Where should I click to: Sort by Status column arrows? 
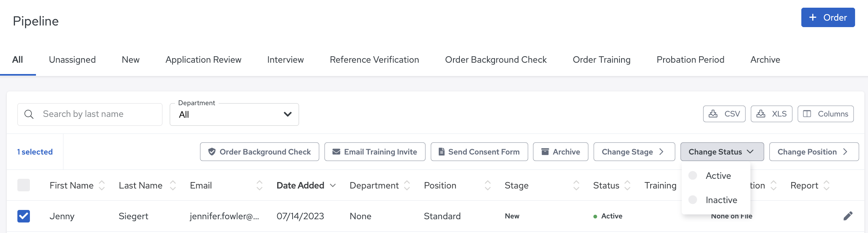tap(627, 185)
